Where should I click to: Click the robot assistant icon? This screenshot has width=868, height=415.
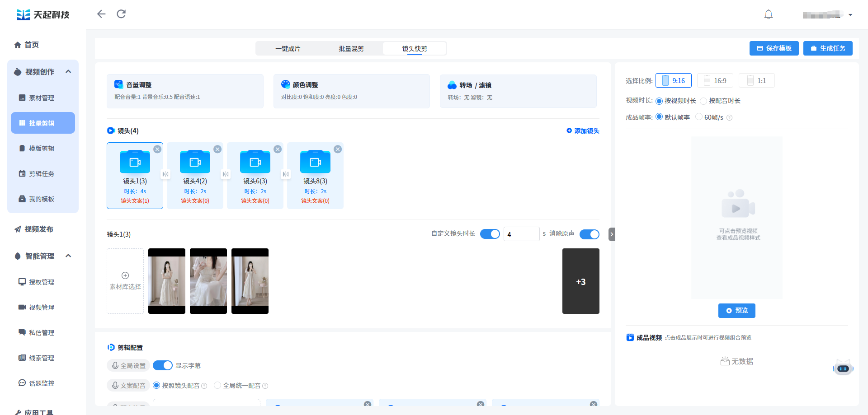pos(843,368)
